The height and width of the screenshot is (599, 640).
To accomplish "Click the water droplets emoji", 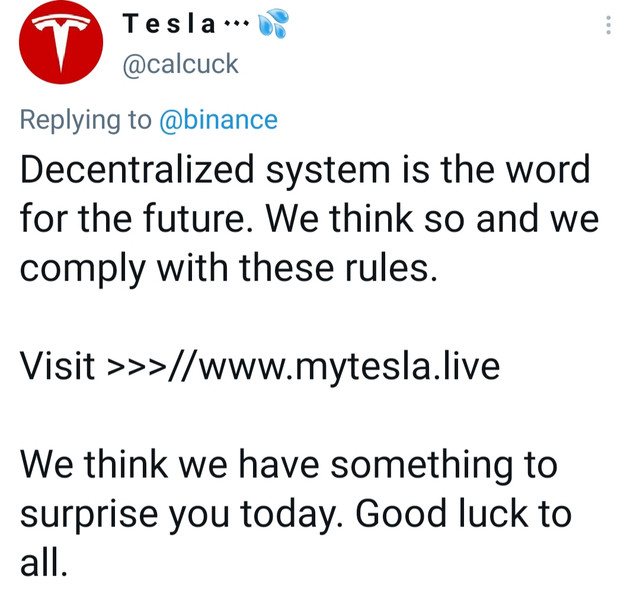I will click(x=273, y=24).
